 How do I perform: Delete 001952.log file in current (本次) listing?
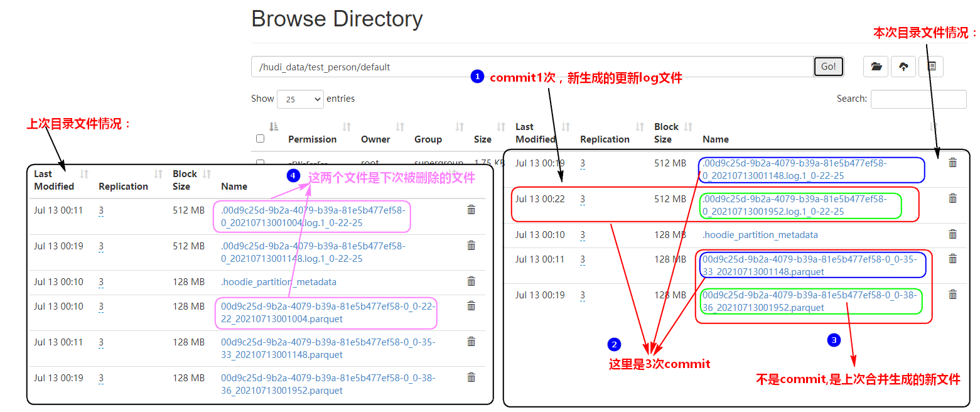point(952,198)
